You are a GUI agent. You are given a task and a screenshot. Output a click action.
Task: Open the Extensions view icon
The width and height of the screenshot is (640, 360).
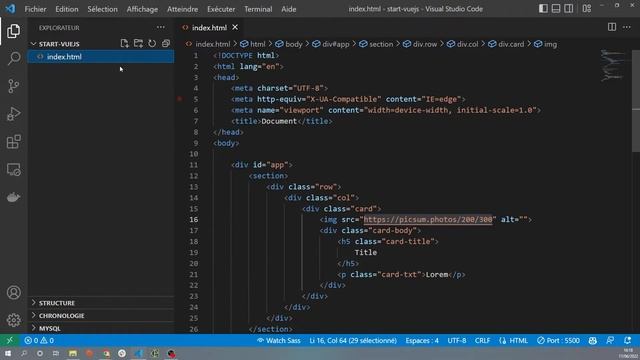click(13, 142)
